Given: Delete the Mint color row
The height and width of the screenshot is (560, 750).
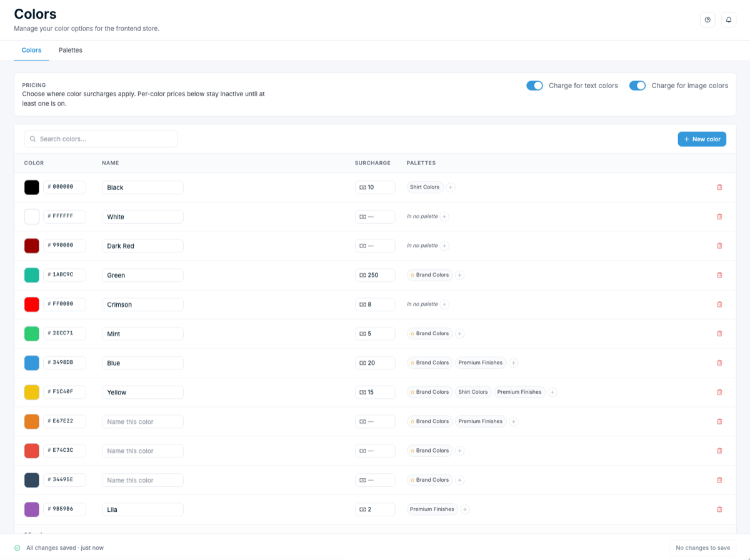Looking at the screenshot, I should [719, 334].
